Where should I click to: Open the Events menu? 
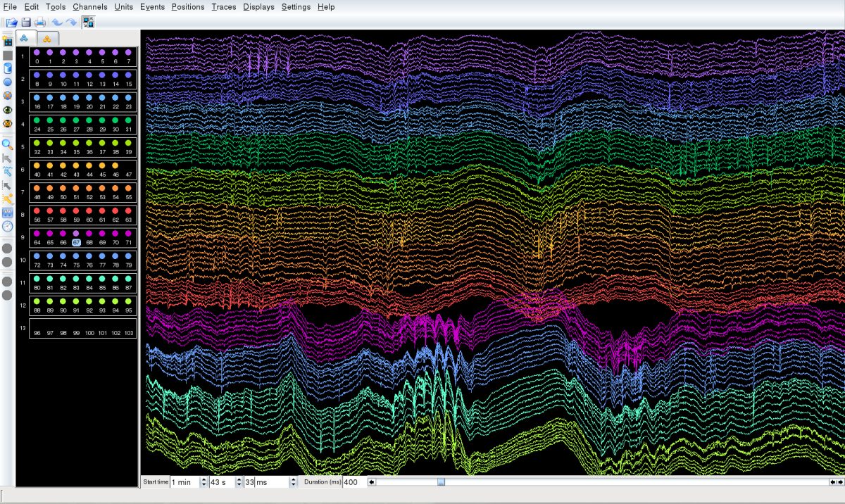[x=152, y=7]
